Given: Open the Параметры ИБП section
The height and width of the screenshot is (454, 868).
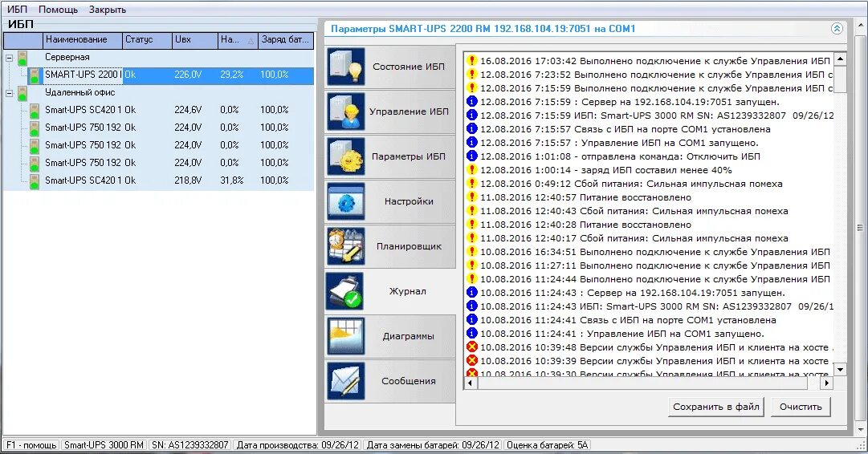Looking at the screenshot, I should click(390, 156).
